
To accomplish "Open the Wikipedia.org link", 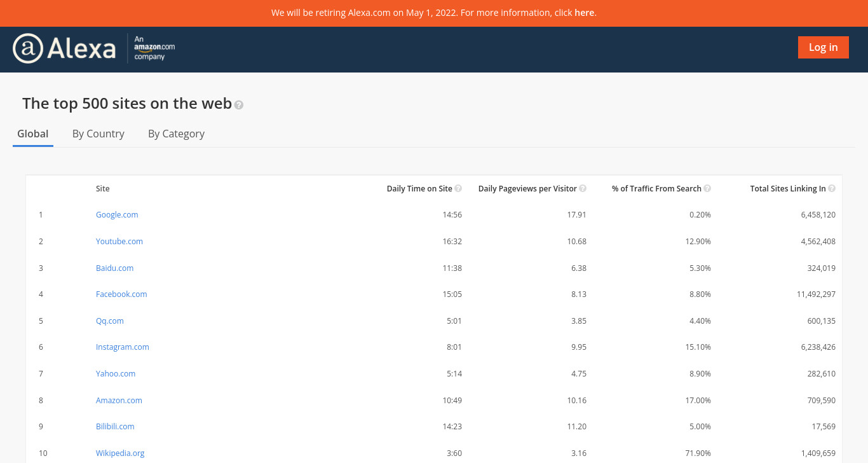I will [x=120, y=453].
